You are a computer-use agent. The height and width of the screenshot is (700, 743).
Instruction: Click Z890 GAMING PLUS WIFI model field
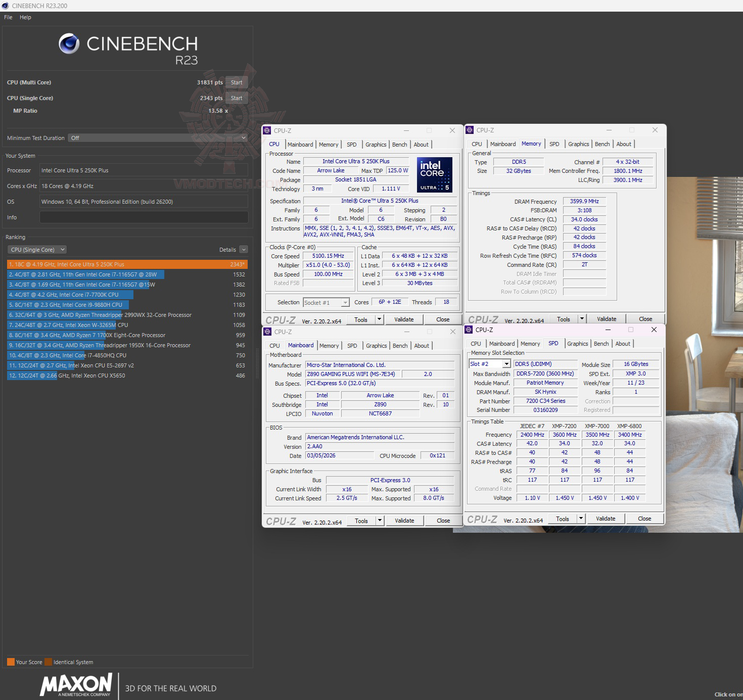[353, 374]
